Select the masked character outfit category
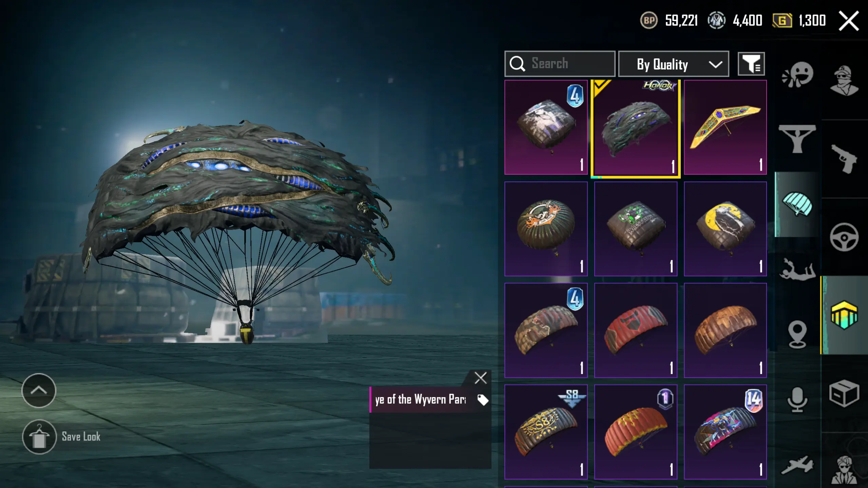Image resolution: width=868 pixels, height=488 pixels. pyautogui.click(x=844, y=80)
